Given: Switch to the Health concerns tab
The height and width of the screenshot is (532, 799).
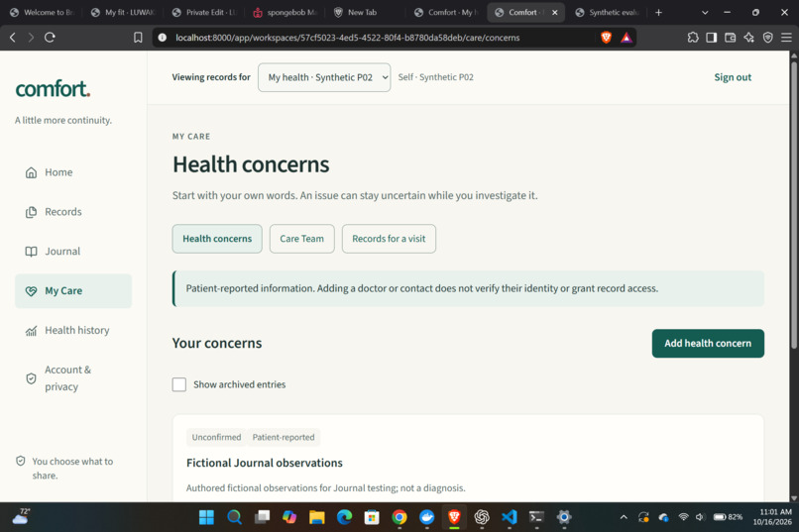Looking at the screenshot, I should (217, 239).
